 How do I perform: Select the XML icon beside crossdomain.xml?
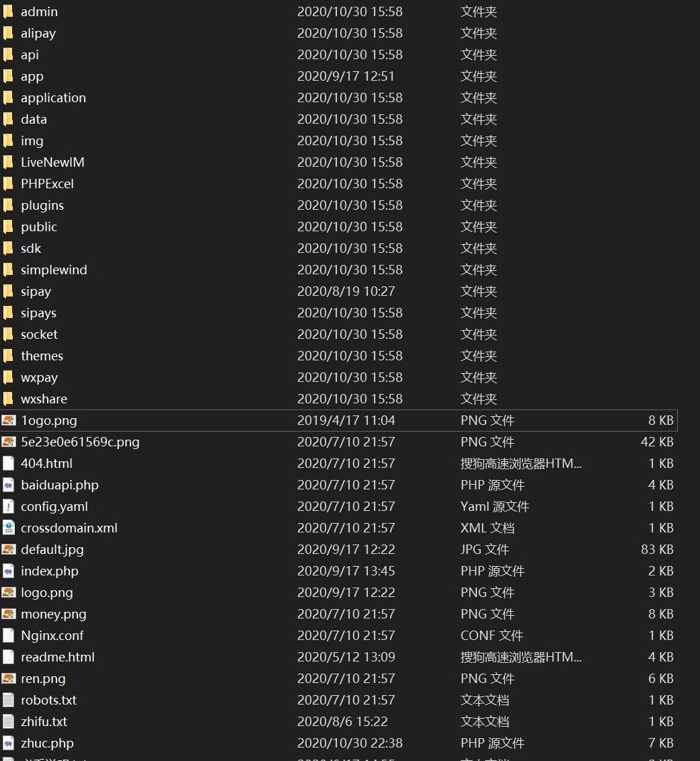[x=8, y=528]
